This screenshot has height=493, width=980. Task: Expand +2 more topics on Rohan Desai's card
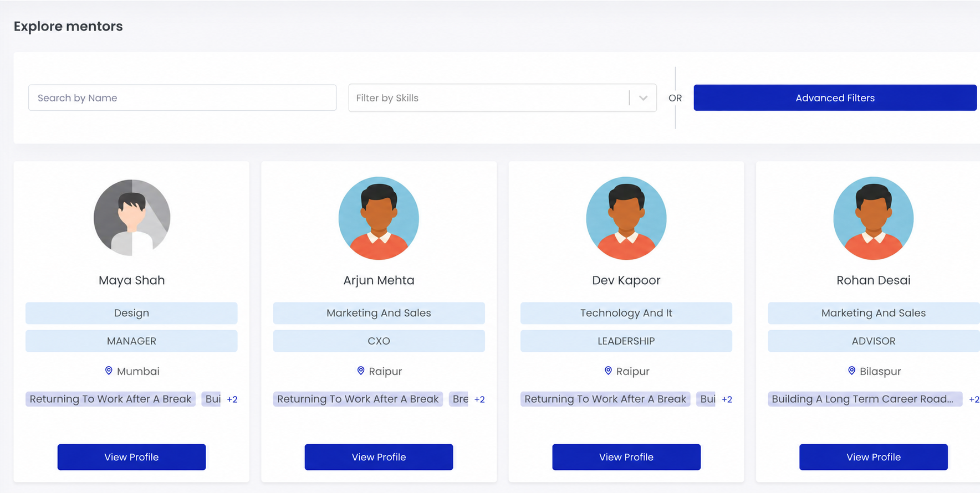pyautogui.click(x=974, y=399)
